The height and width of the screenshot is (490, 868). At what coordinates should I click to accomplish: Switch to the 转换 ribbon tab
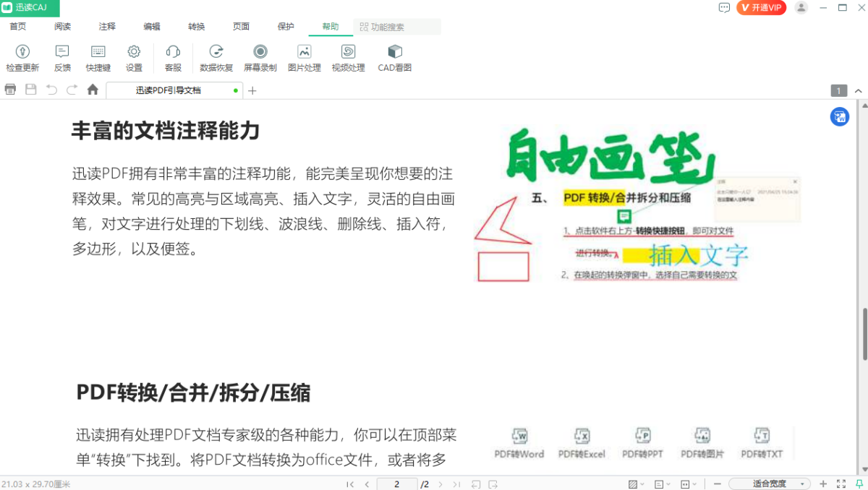coord(196,26)
